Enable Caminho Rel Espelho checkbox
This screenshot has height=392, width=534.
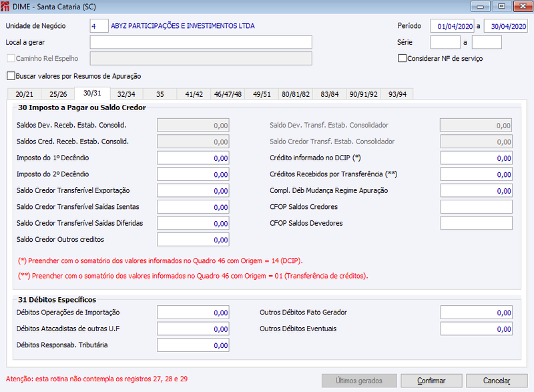coord(11,58)
